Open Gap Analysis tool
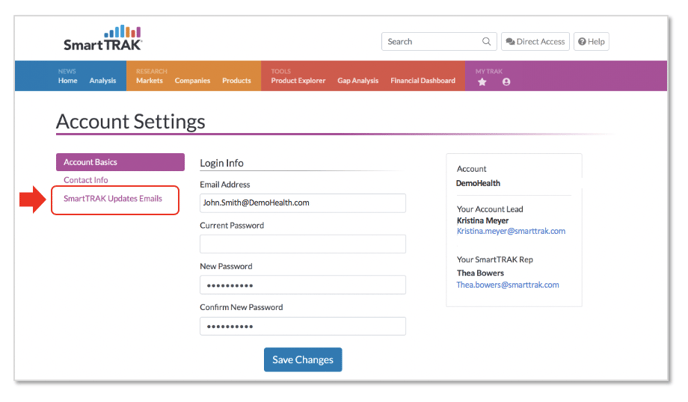 tap(358, 81)
